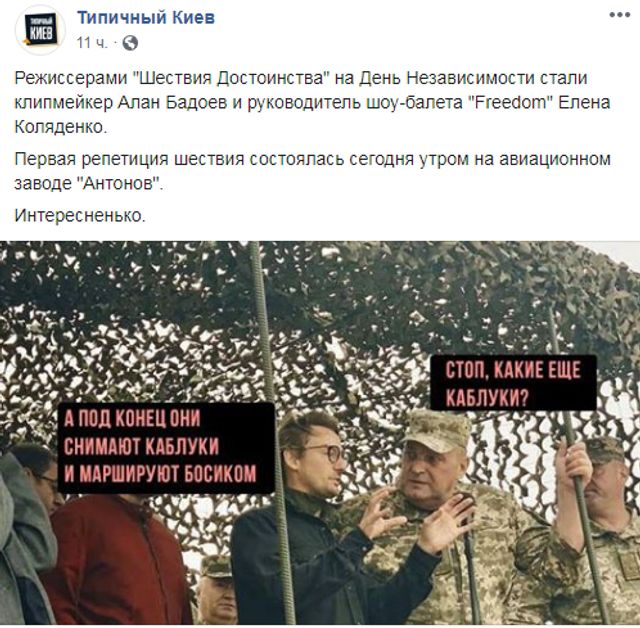Click the paragraph about Алан Бадоев directing

[313, 102]
